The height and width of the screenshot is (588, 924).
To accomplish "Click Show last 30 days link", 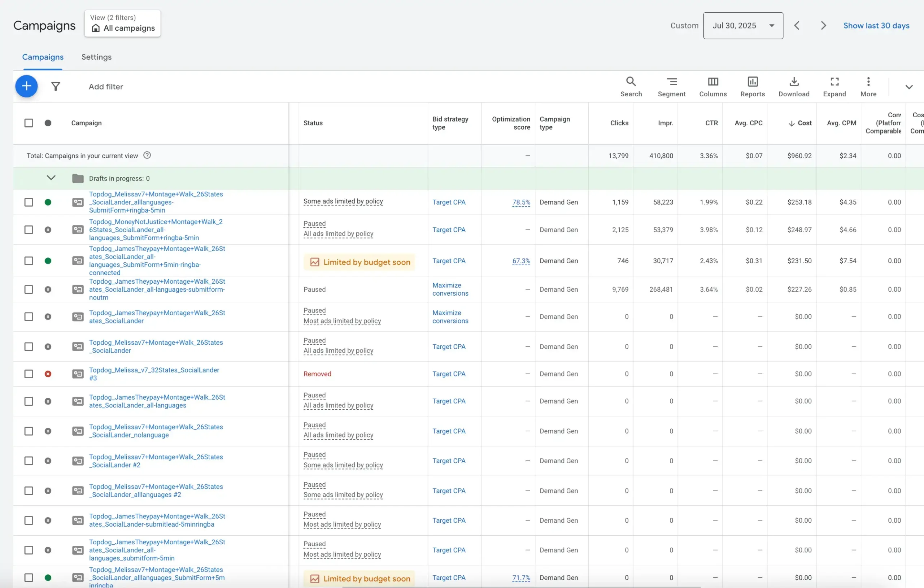I will (x=876, y=26).
